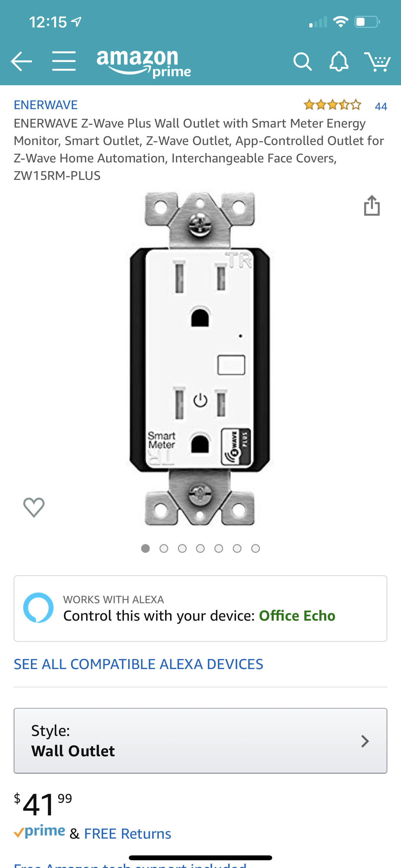Open notifications bell icon
This screenshot has width=401, height=868.
[x=339, y=61]
